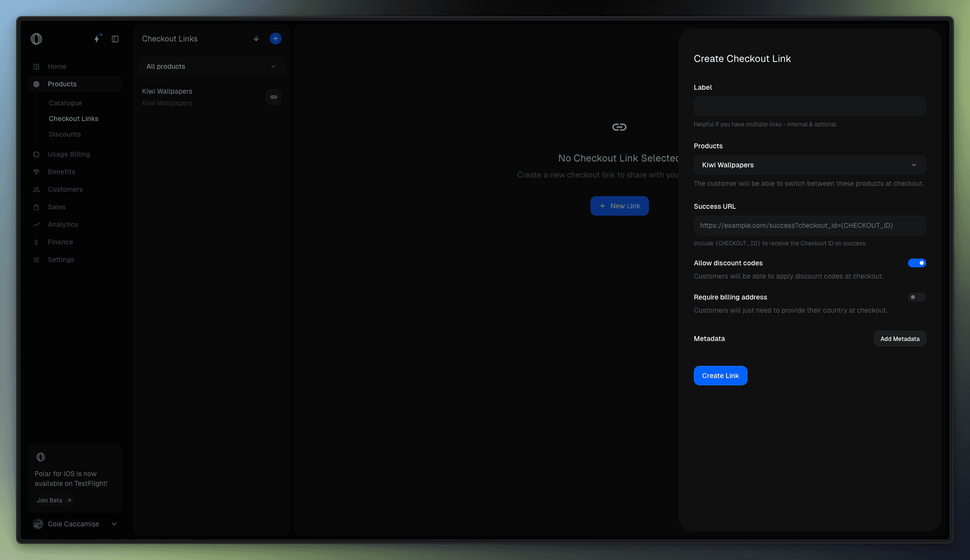Open the All products filter dropdown

[x=212, y=66]
